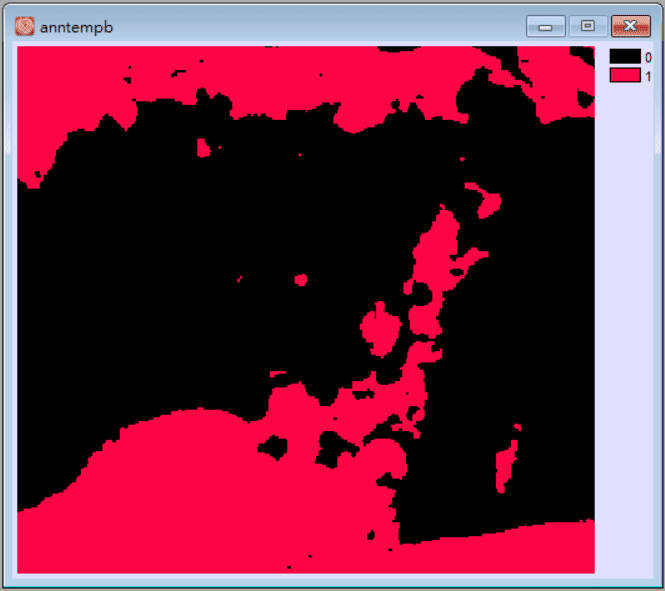Close the anntempb window
This screenshot has height=591, width=665.
tap(631, 27)
